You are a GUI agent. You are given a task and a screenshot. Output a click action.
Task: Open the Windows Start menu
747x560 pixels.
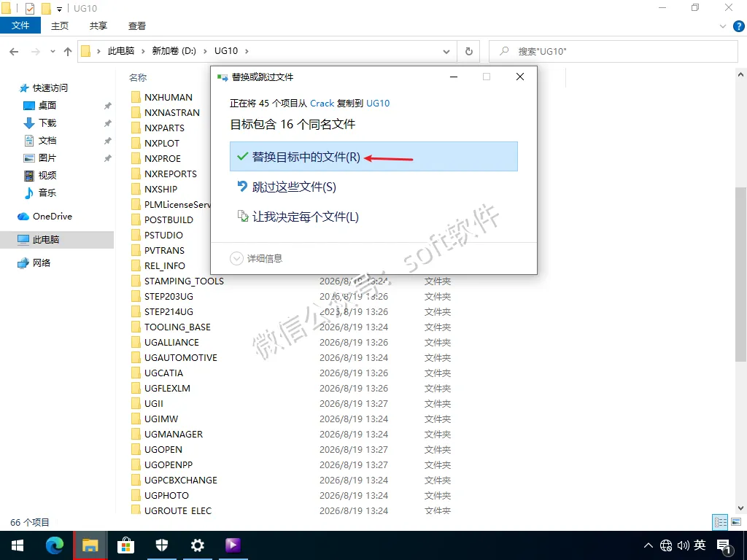[18, 545]
